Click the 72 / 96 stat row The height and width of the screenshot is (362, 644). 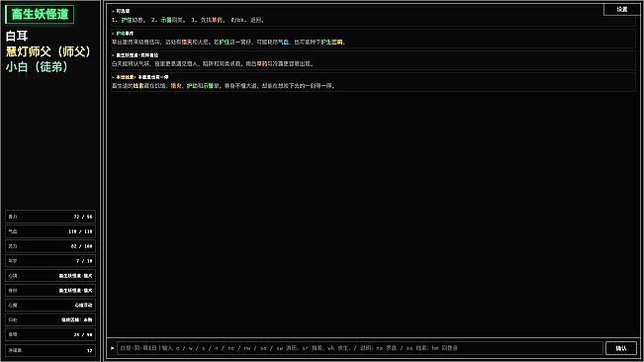[50, 217]
